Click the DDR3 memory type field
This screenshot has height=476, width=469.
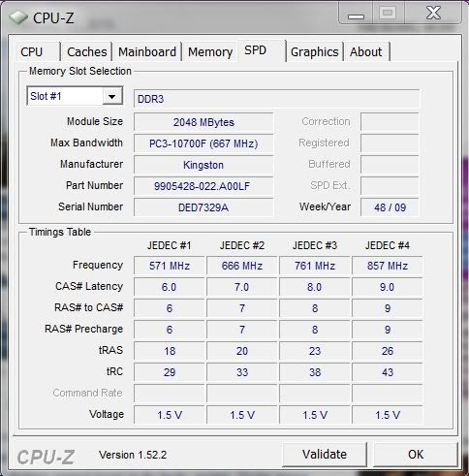point(277,99)
